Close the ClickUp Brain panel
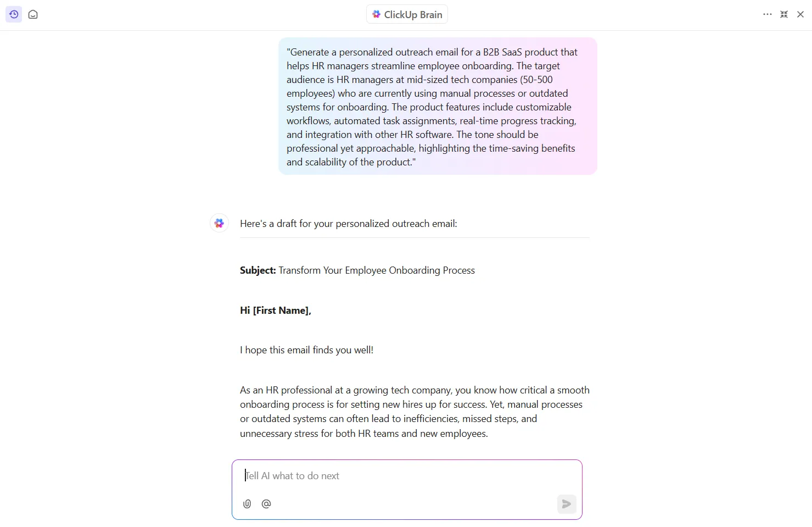This screenshot has width=812, height=527. click(x=800, y=14)
